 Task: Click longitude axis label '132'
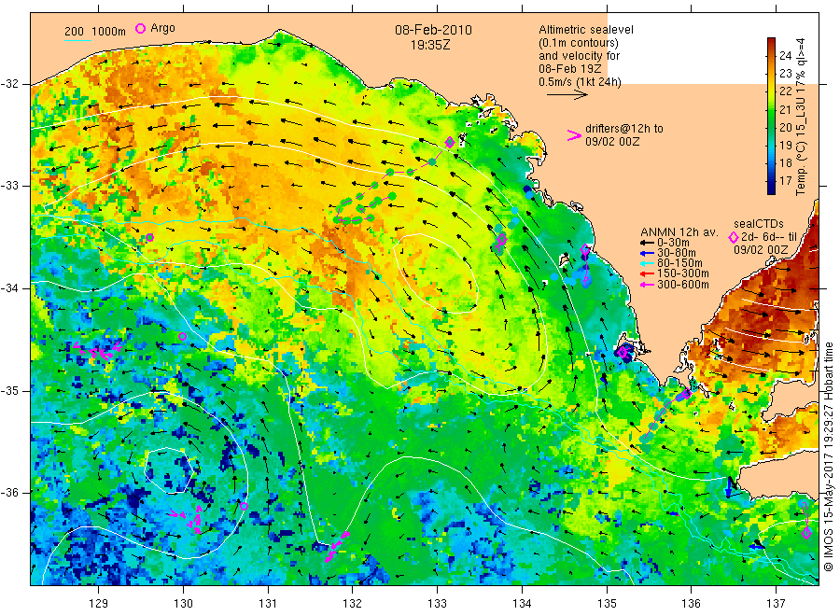click(x=353, y=604)
